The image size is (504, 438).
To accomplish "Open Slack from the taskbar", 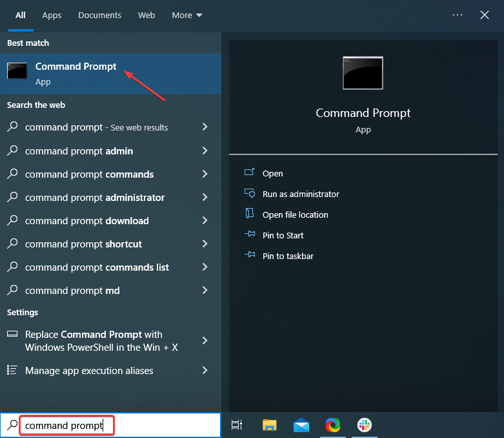I will [365, 425].
